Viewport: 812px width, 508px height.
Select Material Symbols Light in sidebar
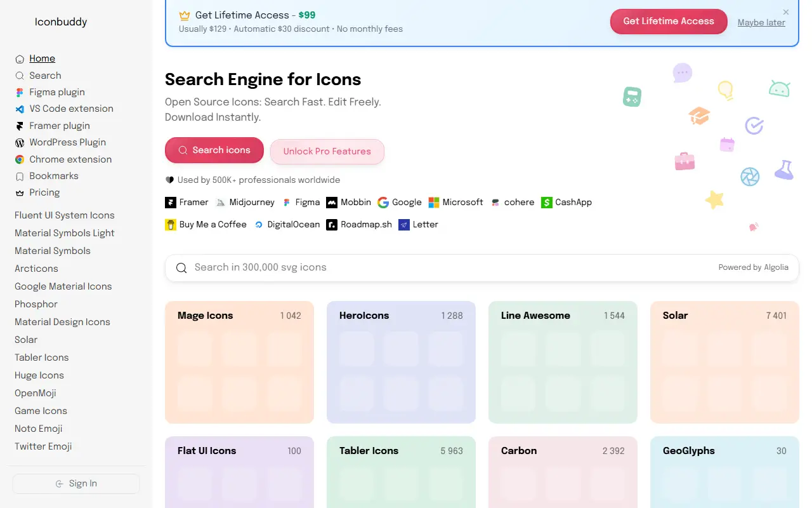pos(65,233)
